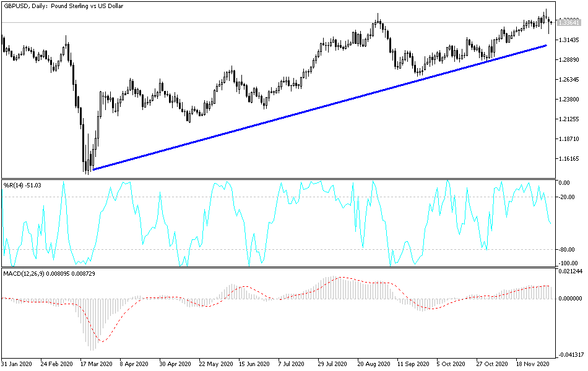
Task: Click the 1.23800 price axis label
Action: tap(569, 100)
